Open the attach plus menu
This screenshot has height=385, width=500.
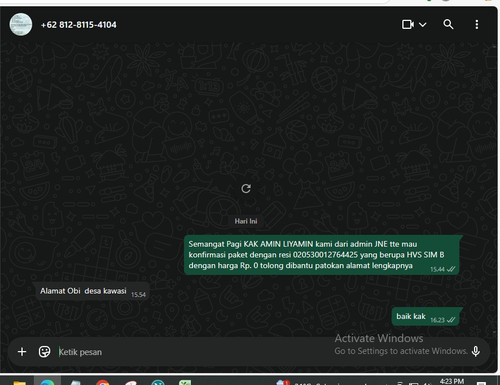(22, 352)
